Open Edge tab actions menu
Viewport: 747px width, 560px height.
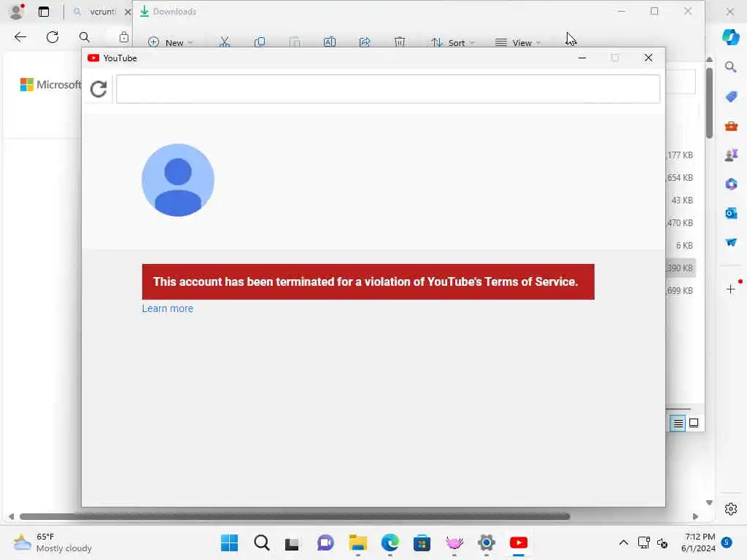tap(44, 12)
